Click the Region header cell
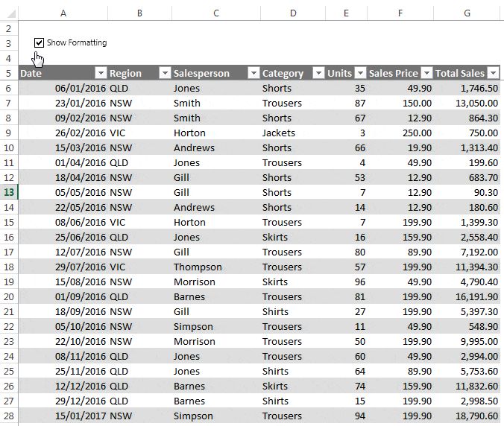The width and height of the screenshot is (504, 426). pyautogui.click(x=139, y=73)
